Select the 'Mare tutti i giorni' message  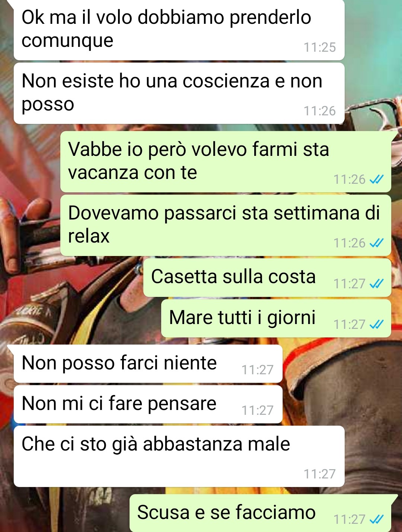tap(276, 318)
